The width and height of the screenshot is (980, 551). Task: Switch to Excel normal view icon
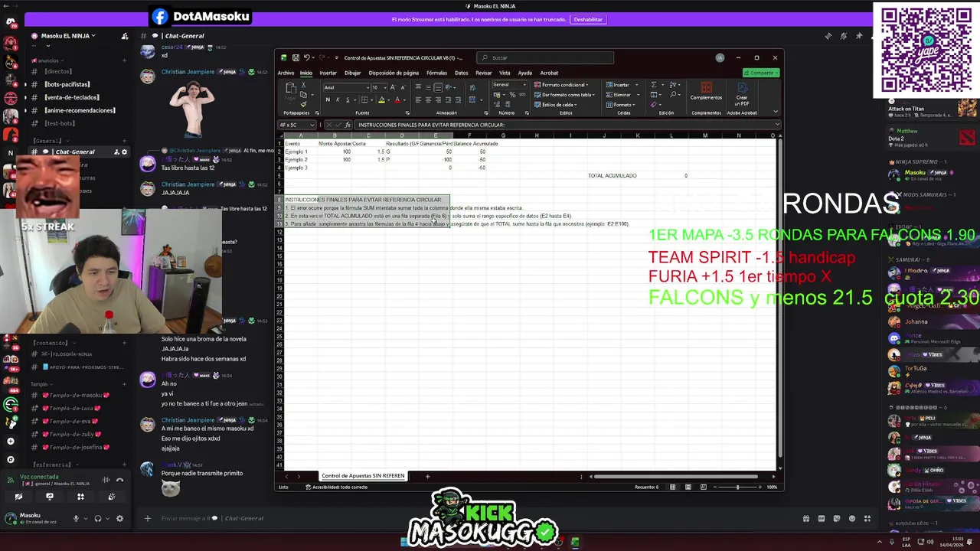tap(673, 487)
